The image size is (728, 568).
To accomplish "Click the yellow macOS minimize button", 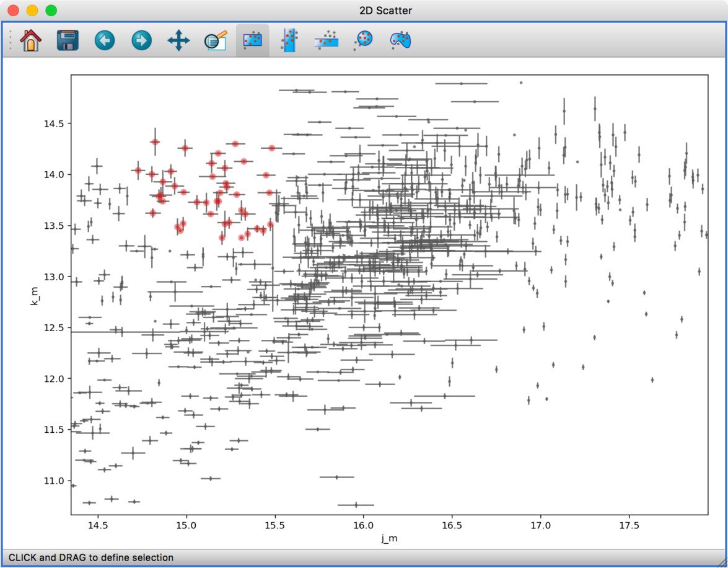I will pos(32,10).
